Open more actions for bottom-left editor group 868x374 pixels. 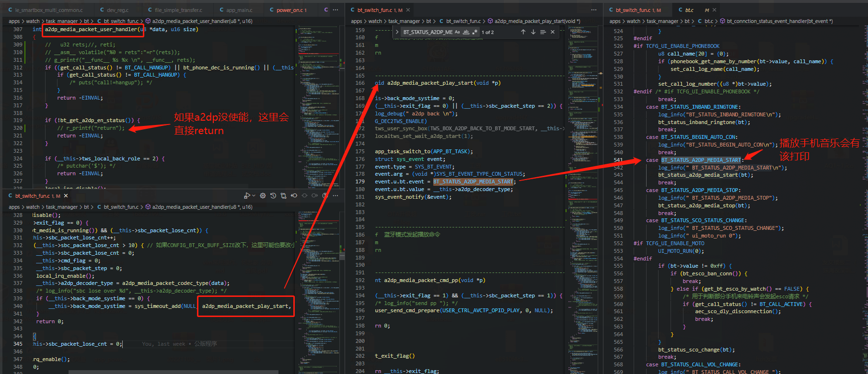tap(336, 196)
